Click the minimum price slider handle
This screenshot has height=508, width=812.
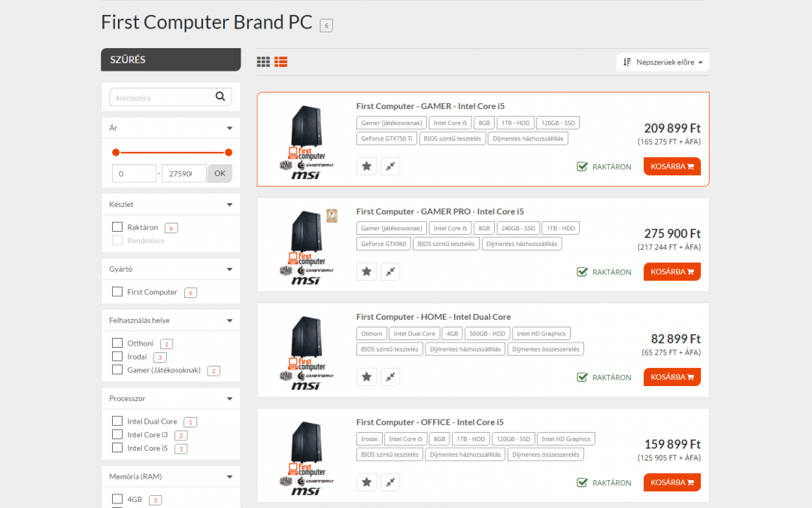(116, 152)
